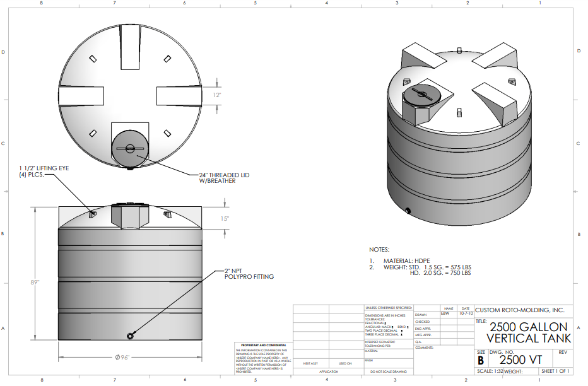Viewport: 588px width, 386px height.
Task: Select the 24" THREADED LID W/BREATHER callout
Action: click(x=216, y=177)
